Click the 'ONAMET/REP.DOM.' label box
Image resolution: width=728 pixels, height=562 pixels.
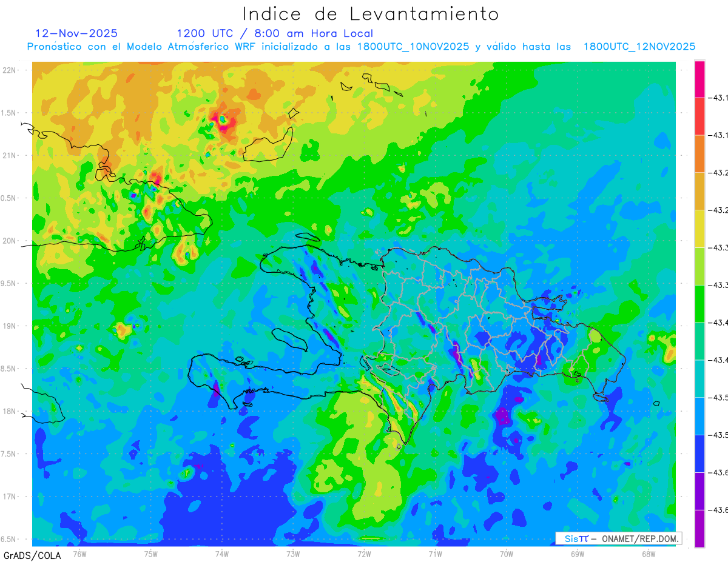point(618,538)
